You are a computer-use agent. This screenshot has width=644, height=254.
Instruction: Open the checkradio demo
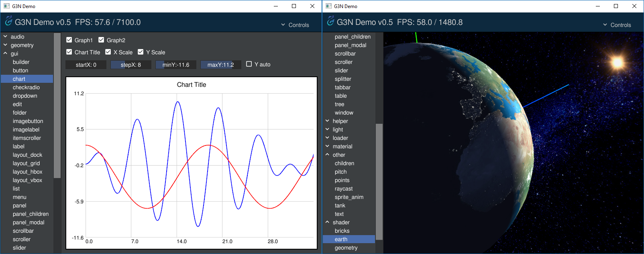pos(27,87)
